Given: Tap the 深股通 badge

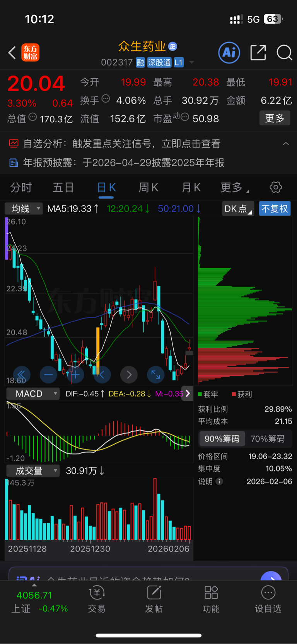Looking at the screenshot, I should pos(159,62).
